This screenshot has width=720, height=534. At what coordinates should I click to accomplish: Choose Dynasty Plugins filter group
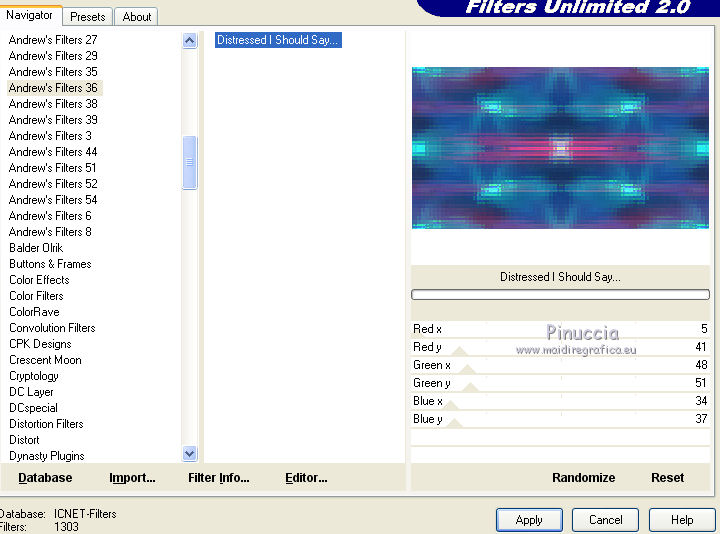(46, 456)
